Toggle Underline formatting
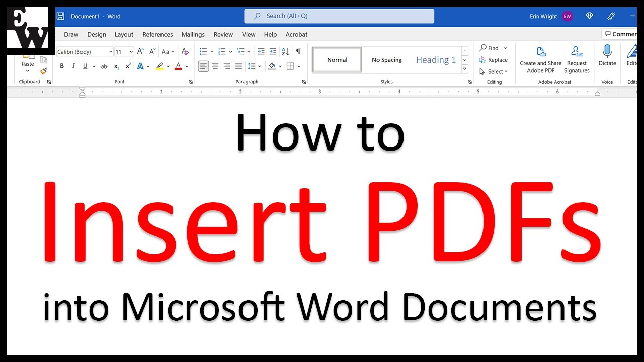 [85, 66]
